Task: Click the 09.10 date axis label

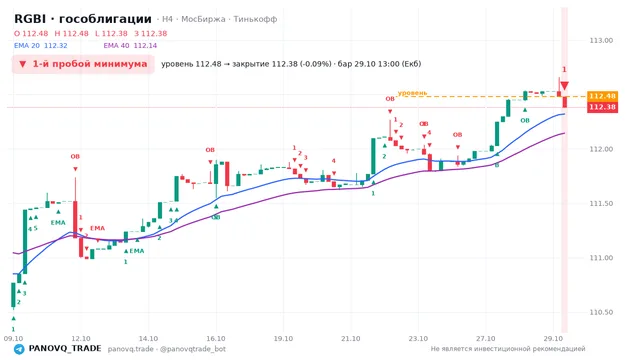Action: tap(13, 338)
